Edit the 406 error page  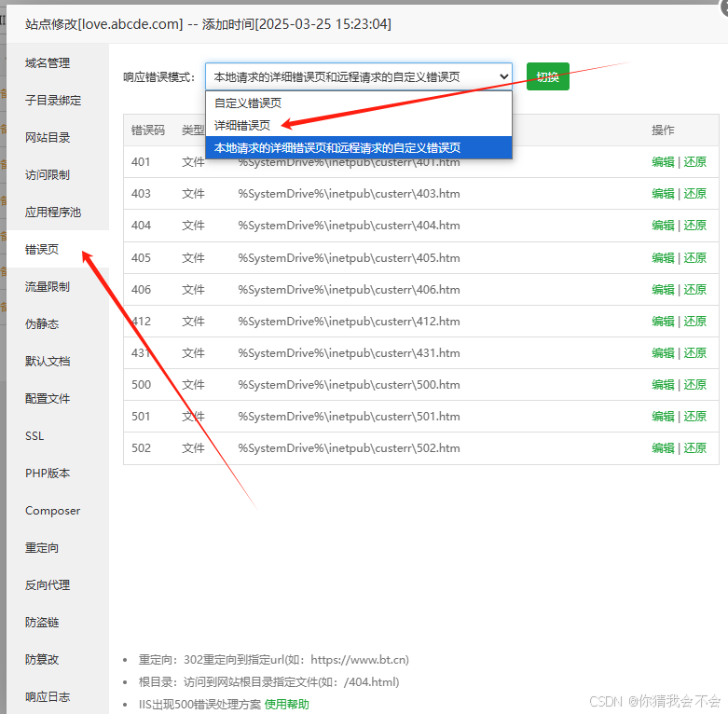(x=663, y=290)
